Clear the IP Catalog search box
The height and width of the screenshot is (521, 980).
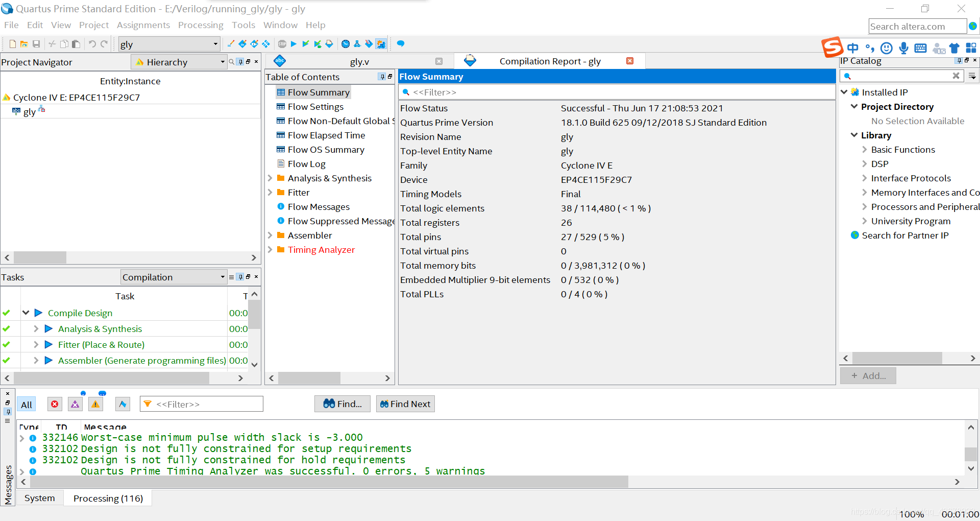pos(956,76)
